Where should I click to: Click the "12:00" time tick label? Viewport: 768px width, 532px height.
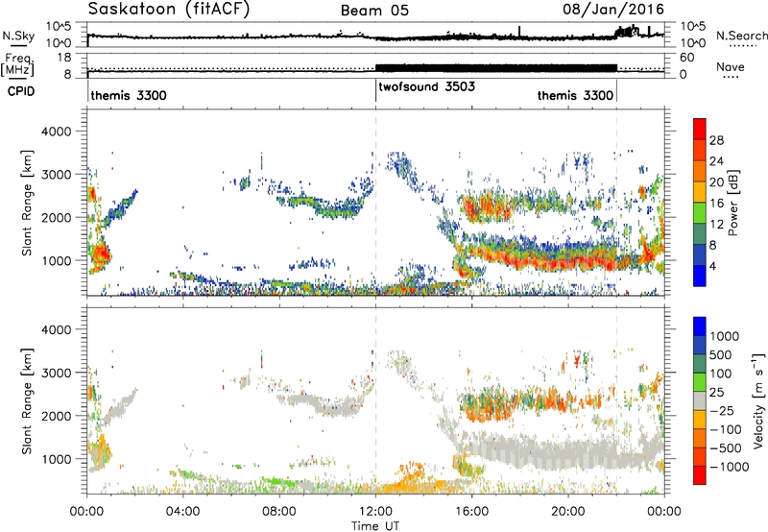click(x=375, y=512)
